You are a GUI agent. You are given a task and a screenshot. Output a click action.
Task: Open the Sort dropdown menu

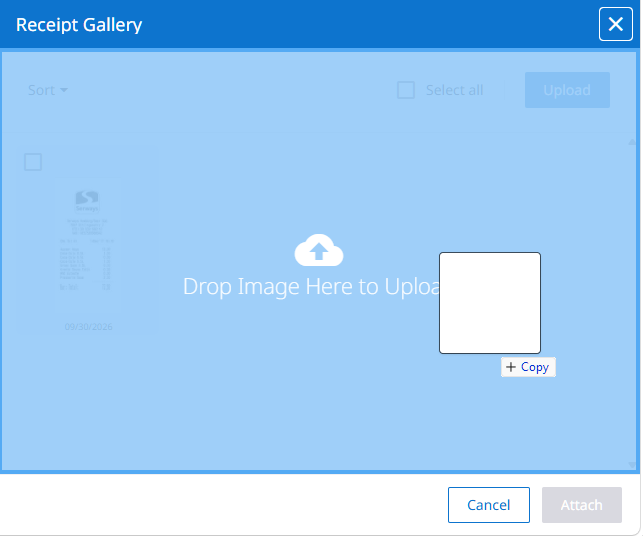48,90
